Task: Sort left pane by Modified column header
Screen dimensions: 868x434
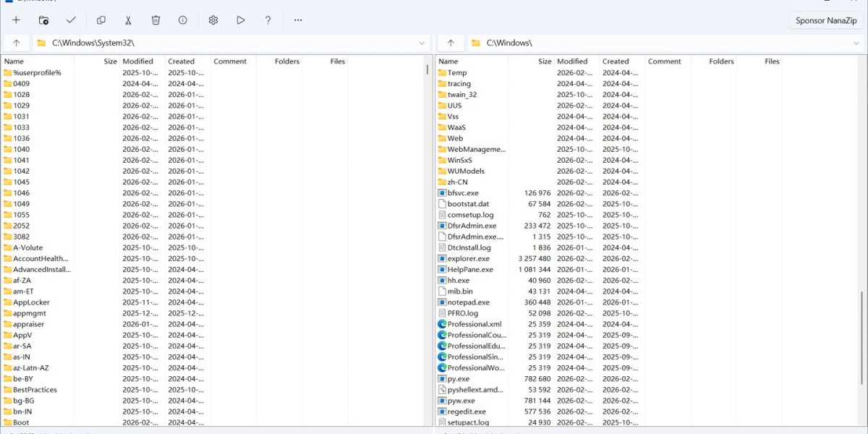Action: [137, 61]
